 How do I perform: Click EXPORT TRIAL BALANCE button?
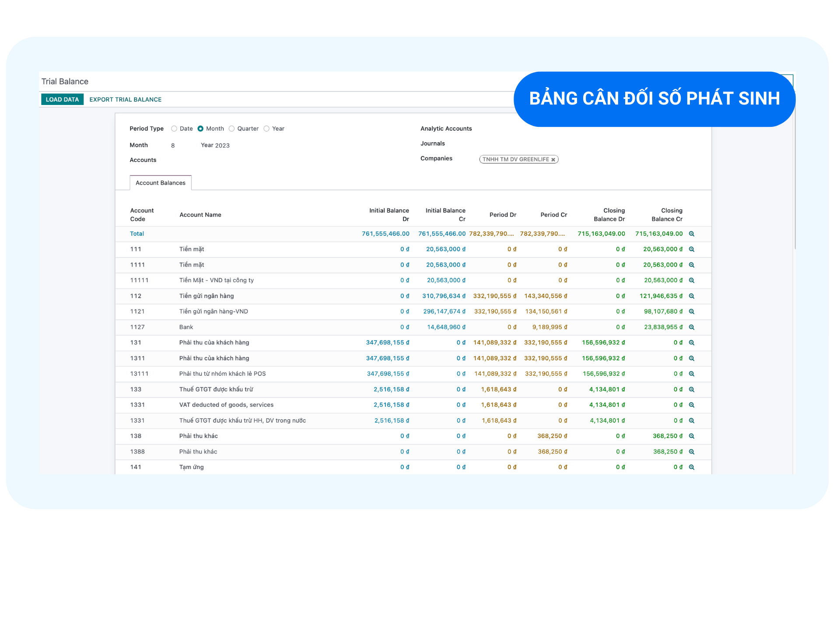[126, 99]
